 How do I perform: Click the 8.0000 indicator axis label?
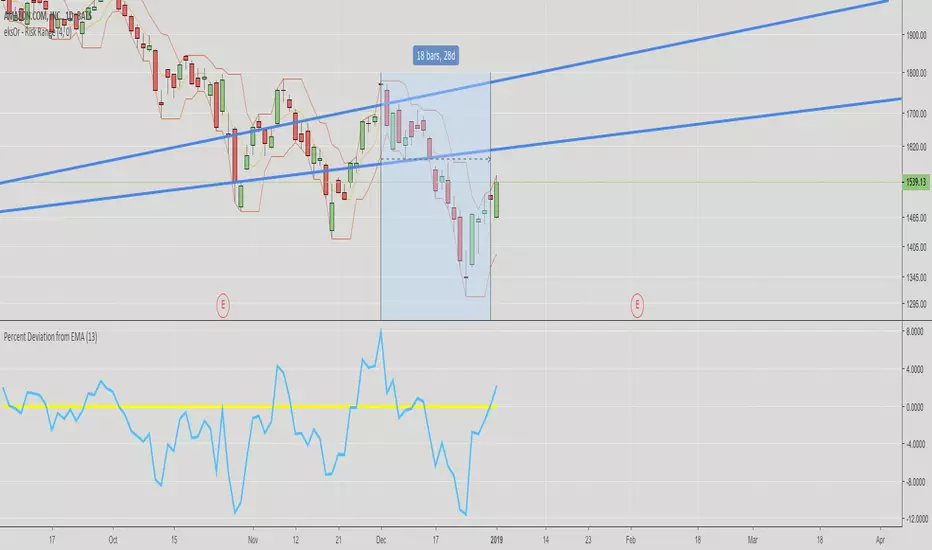915,331
